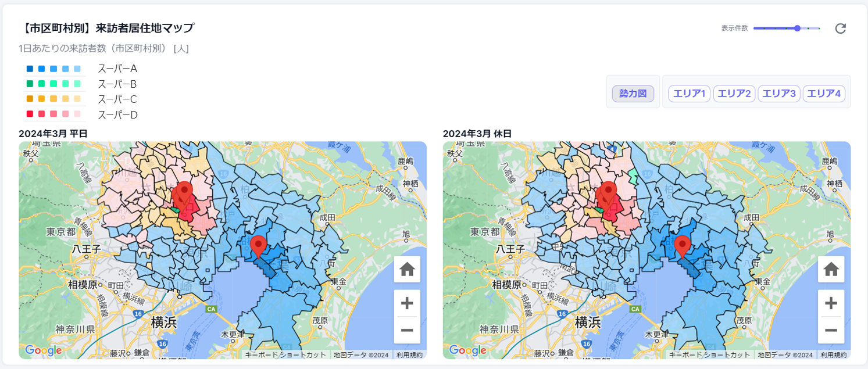
Task: Choose the エリア3 area button
Action: click(x=779, y=94)
